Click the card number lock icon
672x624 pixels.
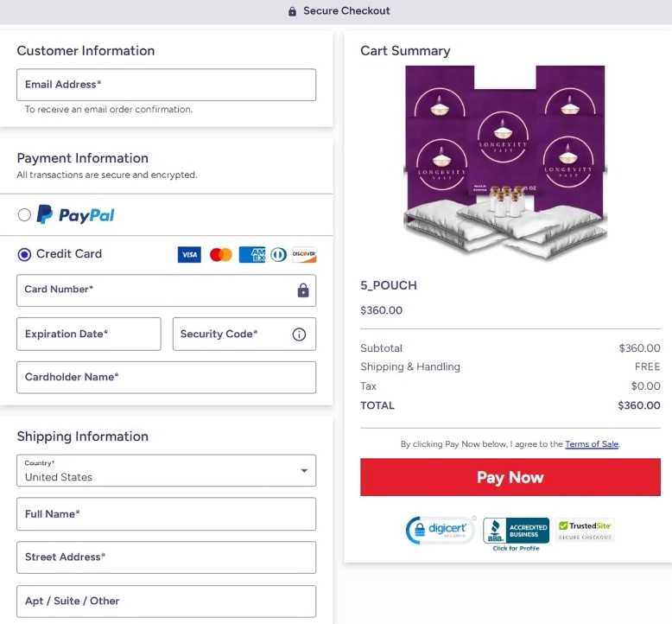click(x=303, y=291)
